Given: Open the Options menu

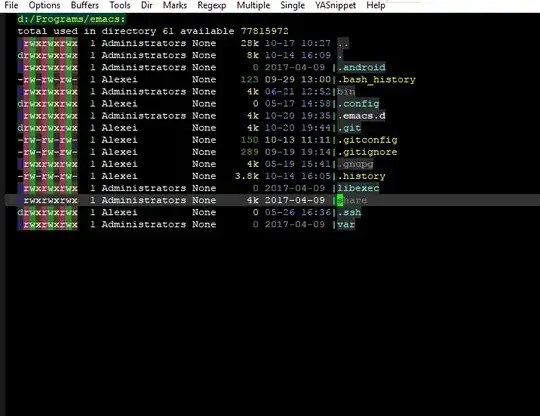Looking at the screenshot, I should (x=44, y=6).
